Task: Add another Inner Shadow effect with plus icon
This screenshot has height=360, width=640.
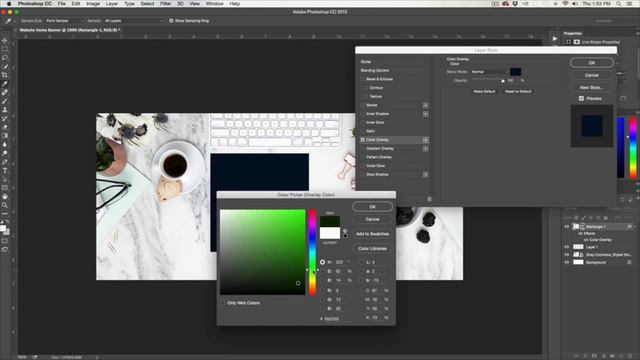Action: coord(425,114)
